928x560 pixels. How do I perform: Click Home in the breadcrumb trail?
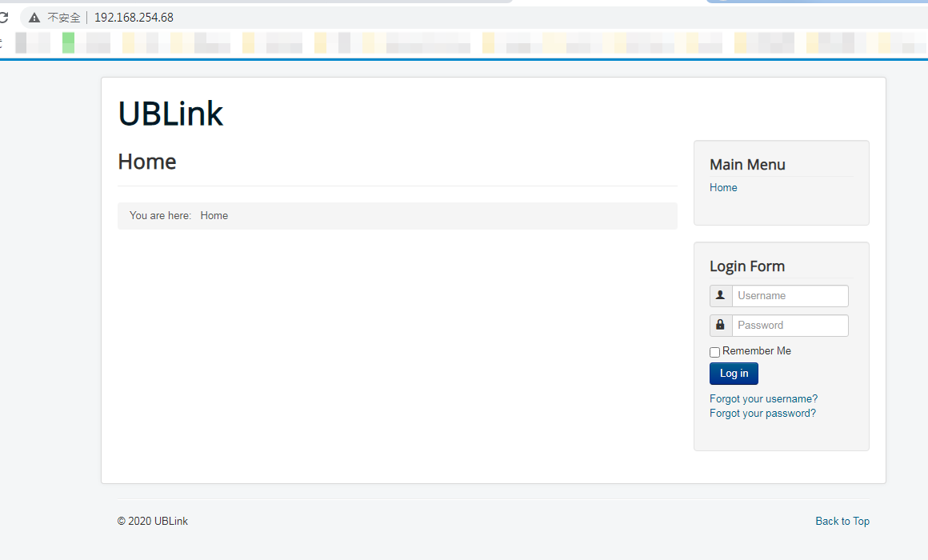coord(214,216)
